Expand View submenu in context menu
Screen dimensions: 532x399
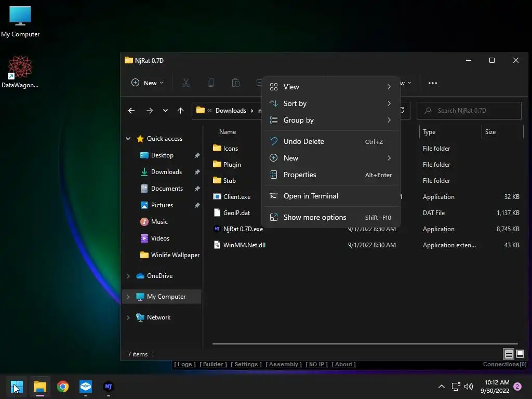[331, 87]
